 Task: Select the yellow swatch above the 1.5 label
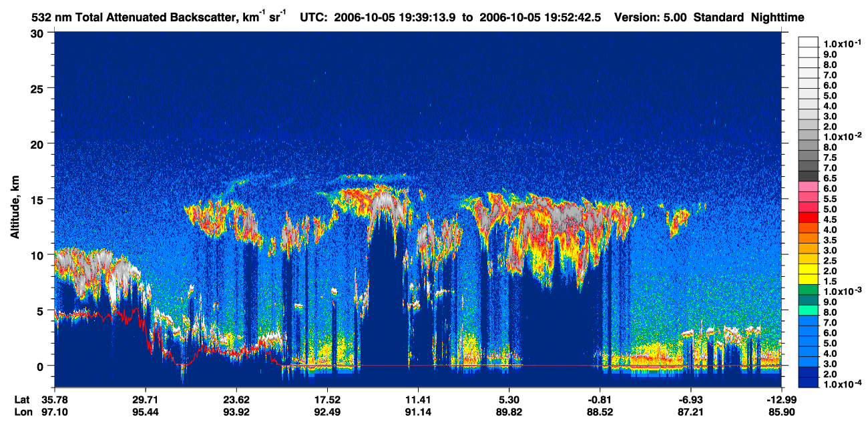pyautogui.click(x=808, y=279)
